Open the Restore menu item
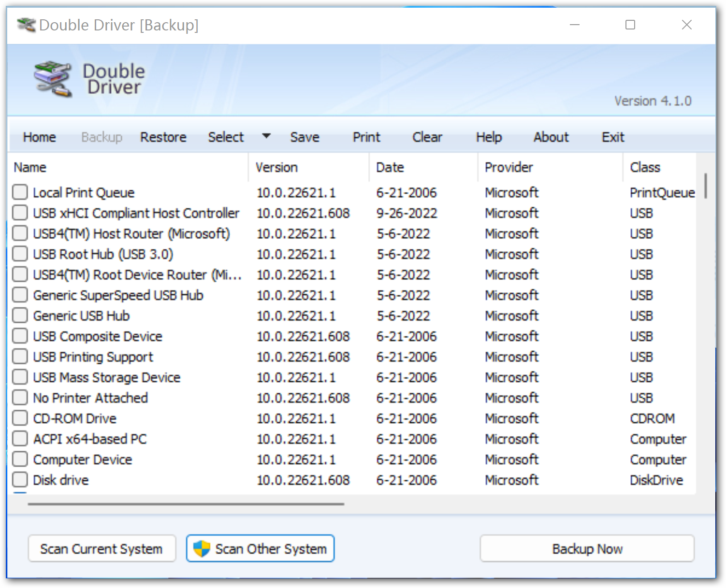Image resolution: width=726 pixels, height=588 pixels. (163, 137)
